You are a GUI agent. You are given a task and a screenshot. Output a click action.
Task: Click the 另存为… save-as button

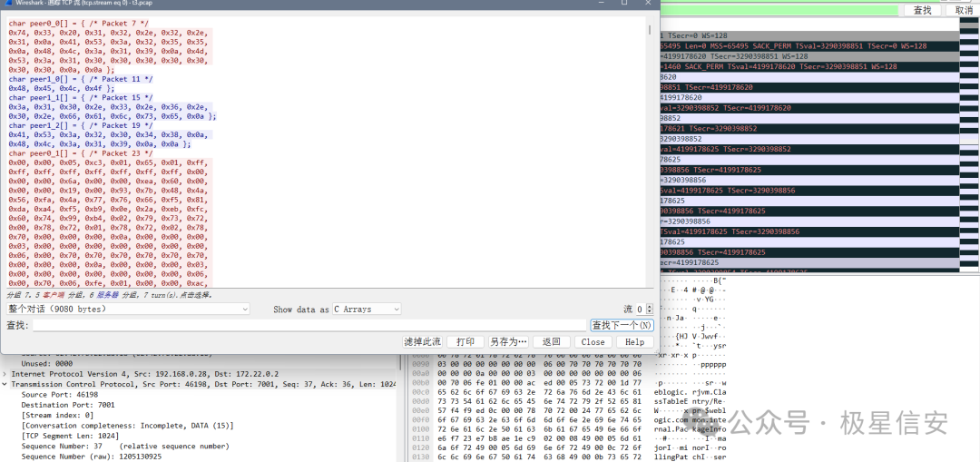point(508,342)
